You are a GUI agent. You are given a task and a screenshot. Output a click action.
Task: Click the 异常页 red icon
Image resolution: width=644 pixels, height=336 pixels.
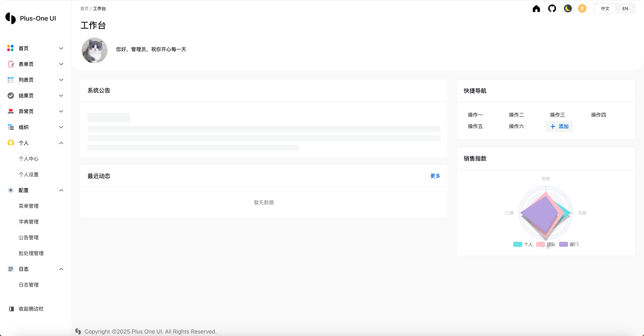[11, 111]
